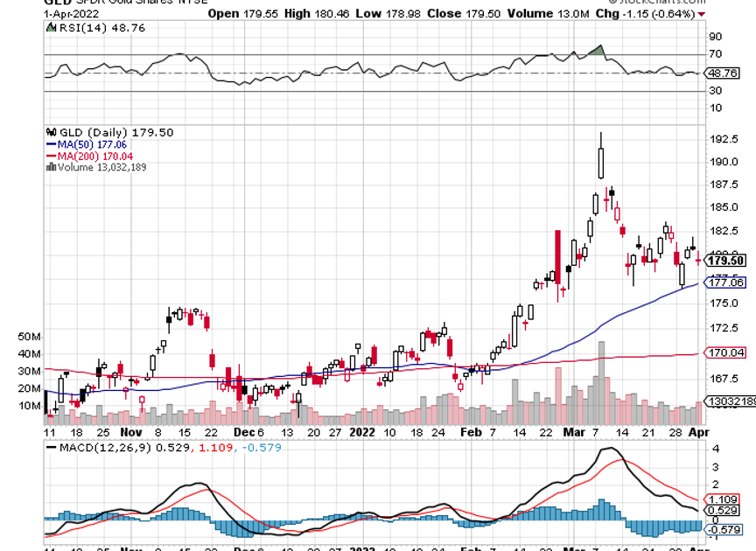Viewport: 756px width, 551px height.
Task: Click the MA50 price label 177.06
Action: [x=725, y=282]
